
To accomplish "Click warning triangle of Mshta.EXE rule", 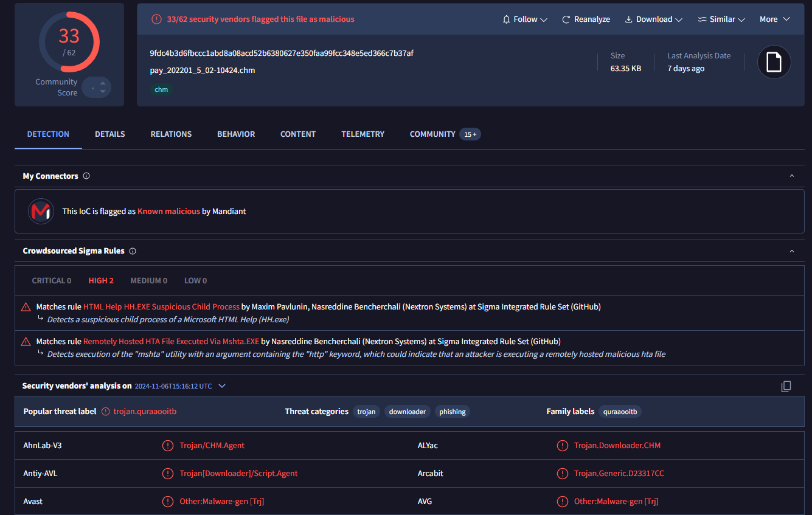I will (26, 342).
